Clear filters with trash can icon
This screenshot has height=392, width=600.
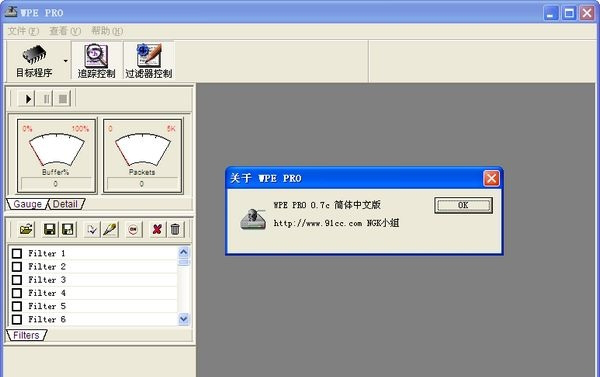pos(175,229)
